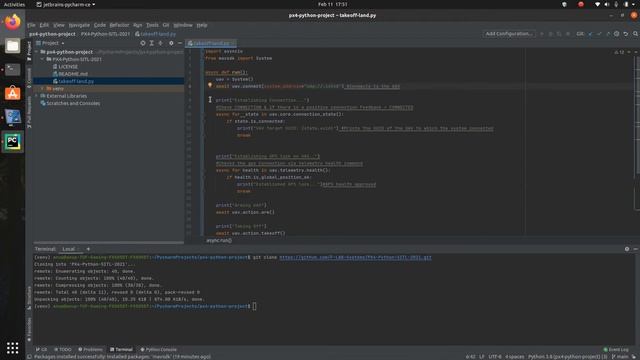This screenshot has width=640, height=360.
Task: Select the Local terminal tab
Action: coord(69,249)
